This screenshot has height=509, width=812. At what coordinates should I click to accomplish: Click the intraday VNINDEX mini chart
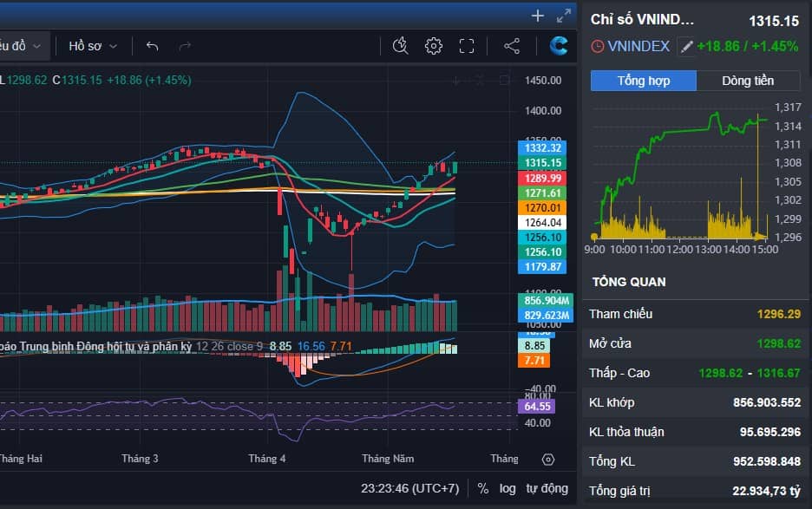pos(680,173)
